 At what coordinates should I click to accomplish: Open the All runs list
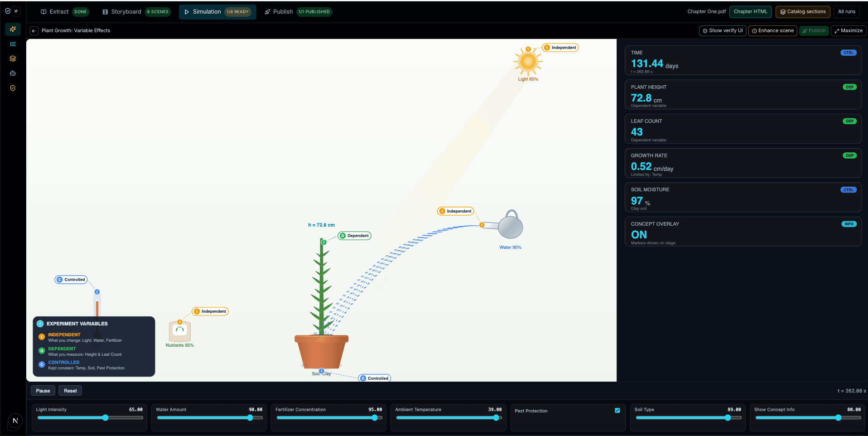click(847, 12)
